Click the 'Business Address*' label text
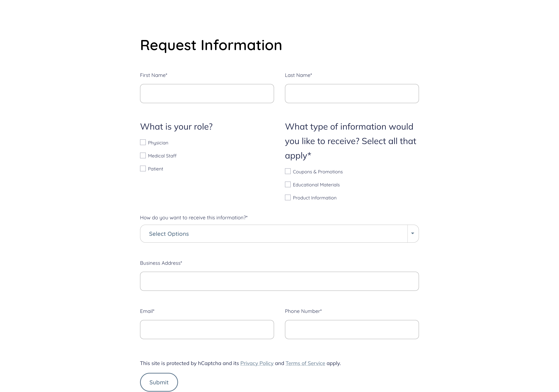The image size is (559, 392). point(161,263)
